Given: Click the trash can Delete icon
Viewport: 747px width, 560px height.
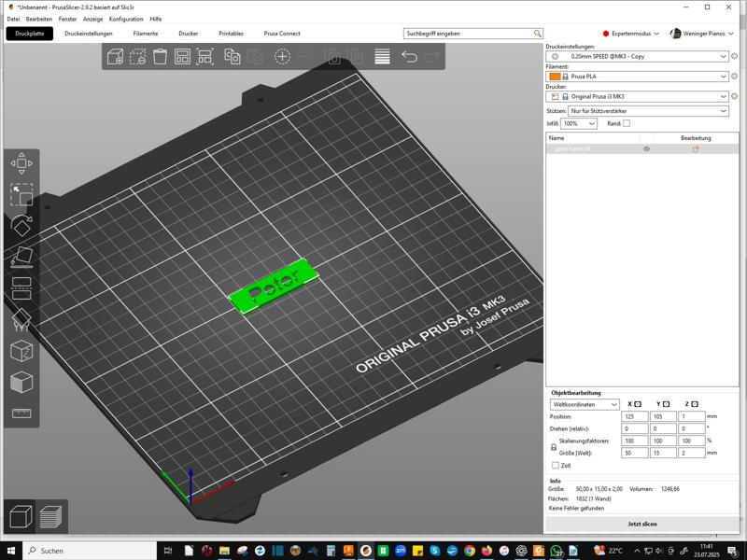Looking at the screenshot, I should (x=161, y=57).
